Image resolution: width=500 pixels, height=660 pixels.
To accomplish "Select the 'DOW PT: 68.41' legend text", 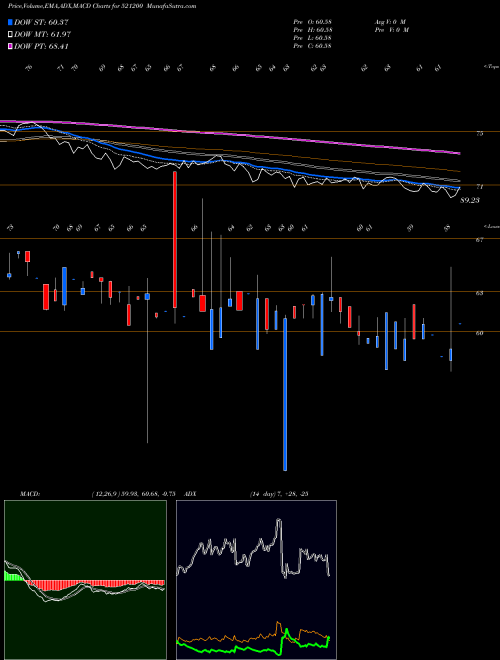I will [41, 46].
